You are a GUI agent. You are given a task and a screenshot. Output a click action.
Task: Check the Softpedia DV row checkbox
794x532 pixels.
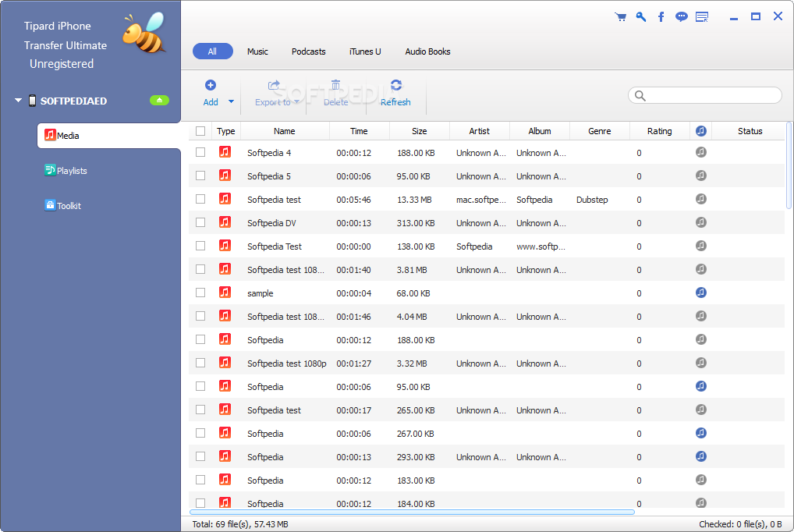[x=200, y=222]
